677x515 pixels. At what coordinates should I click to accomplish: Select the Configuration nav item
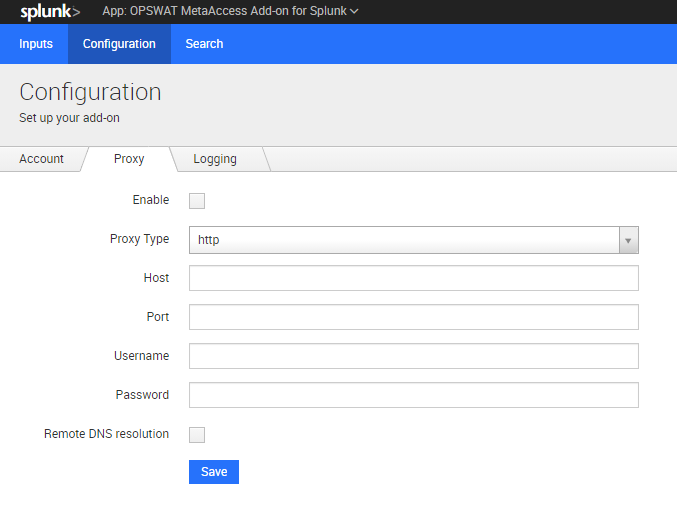[x=119, y=44]
